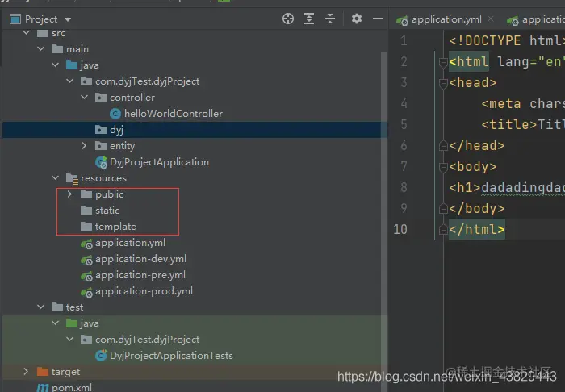Screen dimensions: 565x392
Task: Expand the entity package
Action: (x=84, y=145)
